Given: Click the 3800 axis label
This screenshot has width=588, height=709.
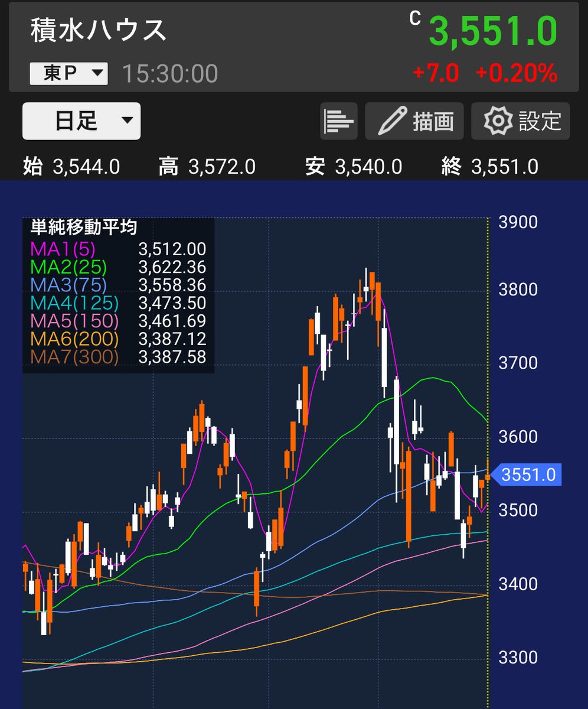Looking at the screenshot, I should tap(518, 290).
